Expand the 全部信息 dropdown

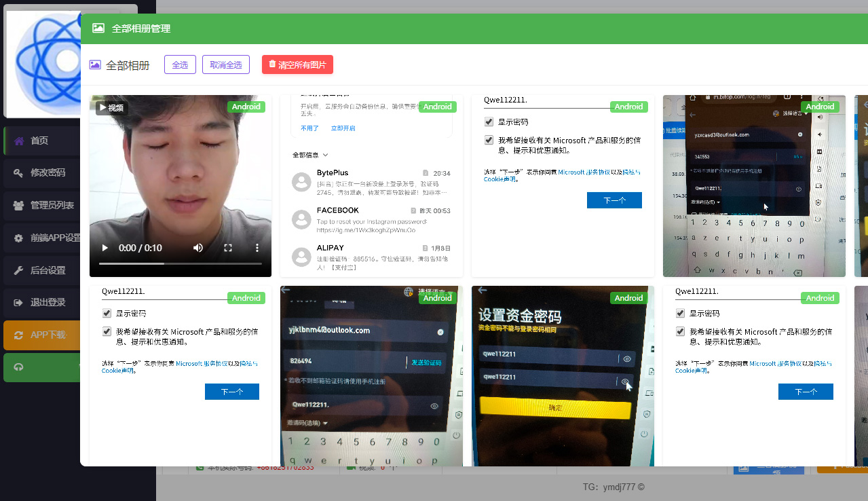pyautogui.click(x=310, y=155)
